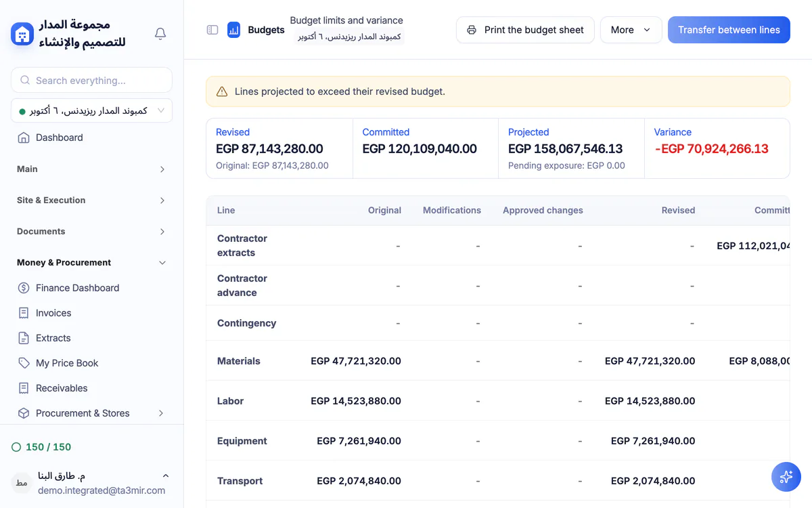Open Receivables page
The height and width of the screenshot is (508, 812).
point(62,388)
